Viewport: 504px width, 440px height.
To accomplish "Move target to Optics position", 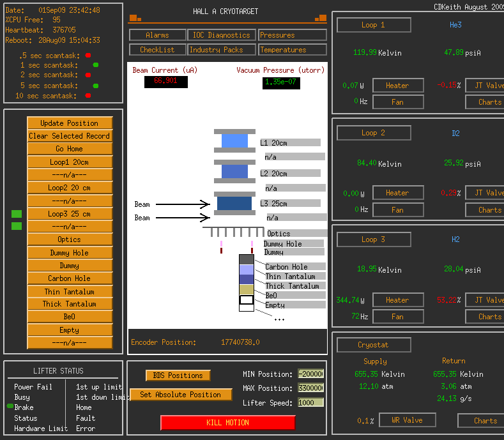I will pos(70,239).
